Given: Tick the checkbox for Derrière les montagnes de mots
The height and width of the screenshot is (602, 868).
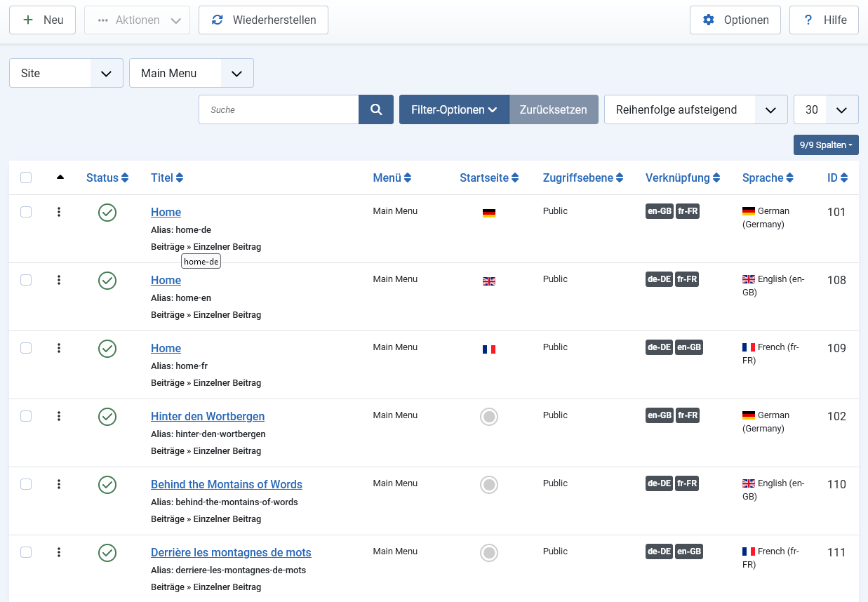Looking at the screenshot, I should point(26,552).
